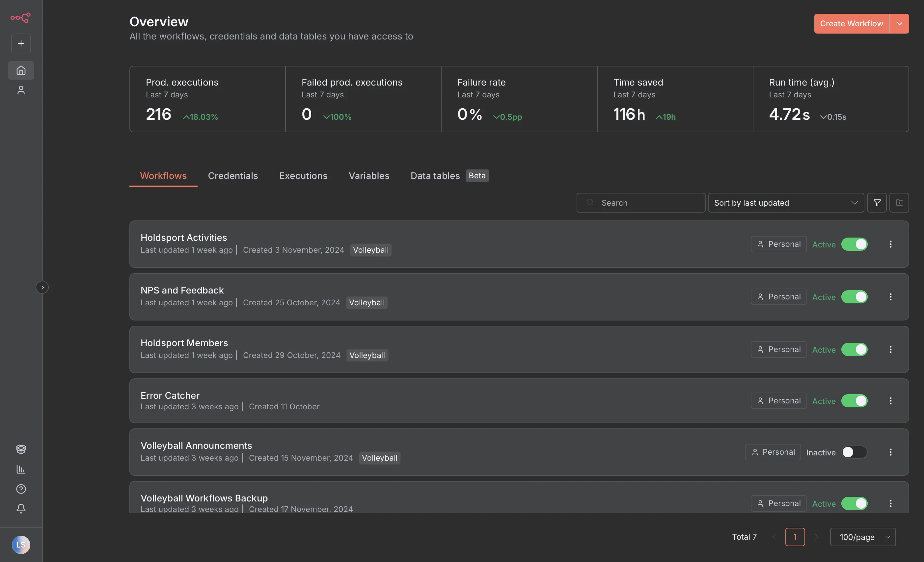Switch to the Credentials tab
The height and width of the screenshot is (562, 924).
point(233,176)
